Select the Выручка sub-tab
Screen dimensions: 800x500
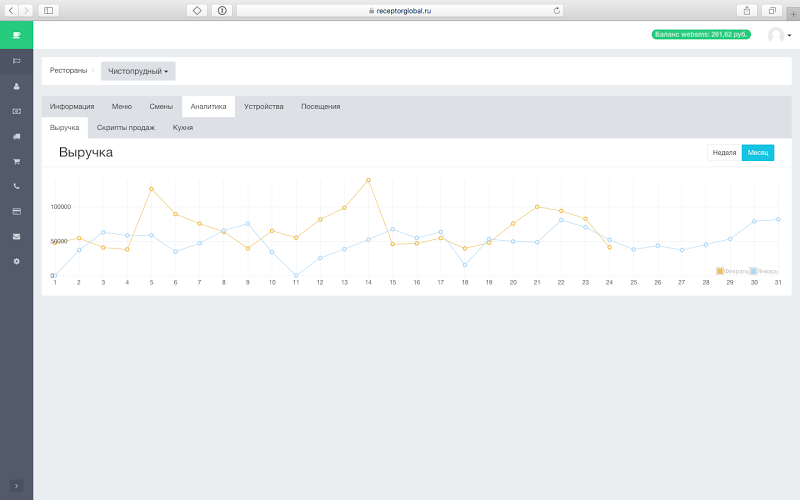(64, 128)
